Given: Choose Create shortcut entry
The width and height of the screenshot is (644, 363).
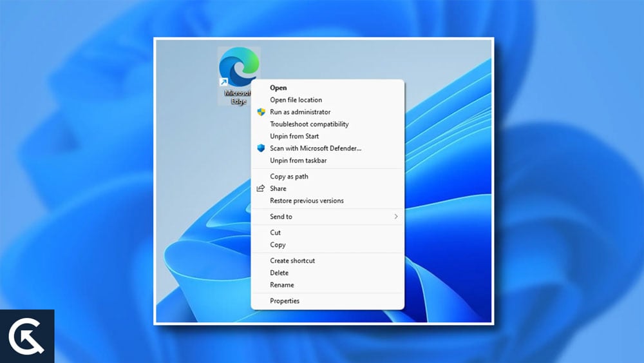Looking at the screenshot, I should [x=292, y=261].
